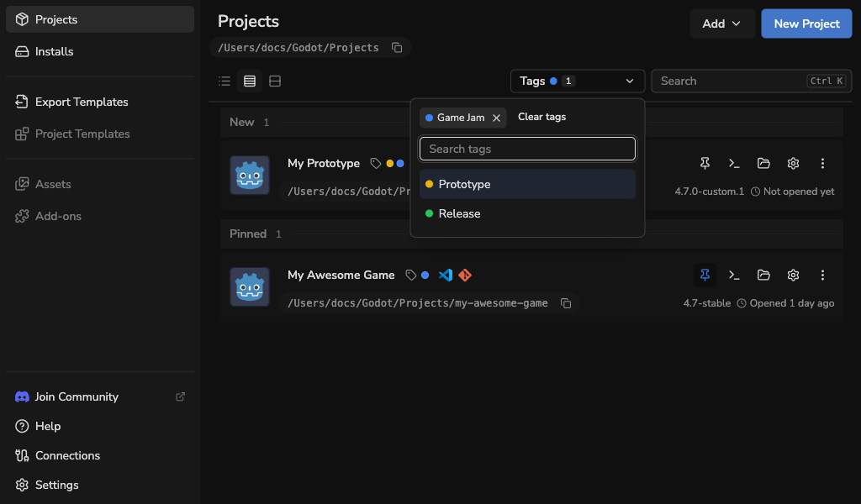Open My Prototype settings gear

(x=793, y=163)
